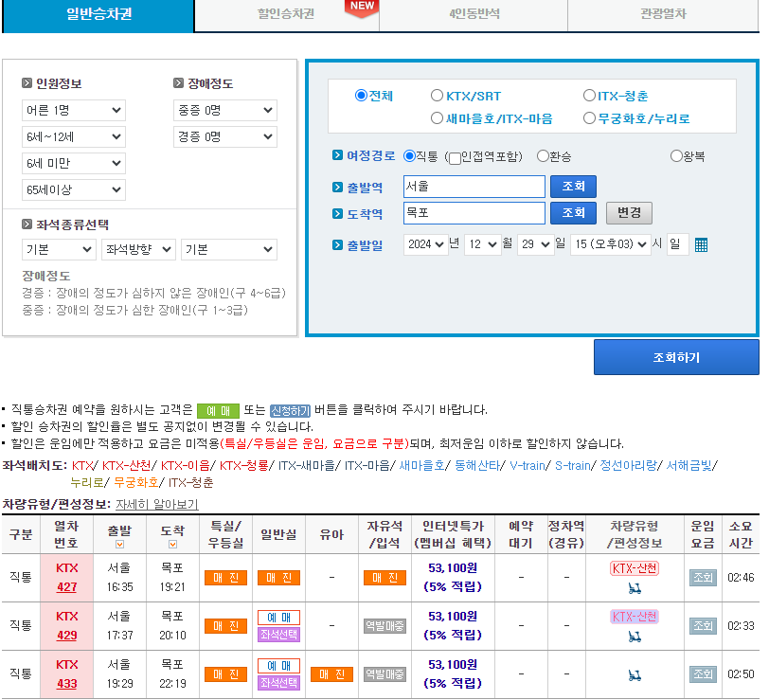The height and width of the screenshot is (700, 769).
Task: Open 6세 미만 infant count dropdown
Action: pyautogui.click(x=74, y=163)
